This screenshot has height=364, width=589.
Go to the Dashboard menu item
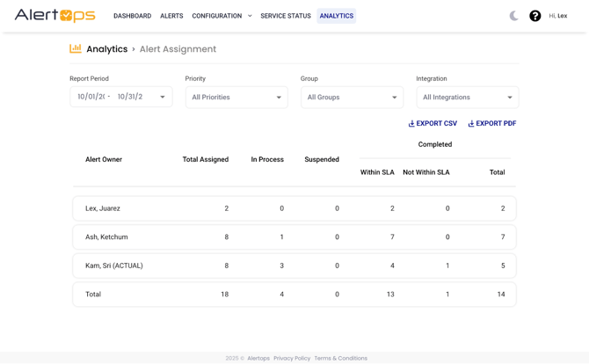click(132, 16)
